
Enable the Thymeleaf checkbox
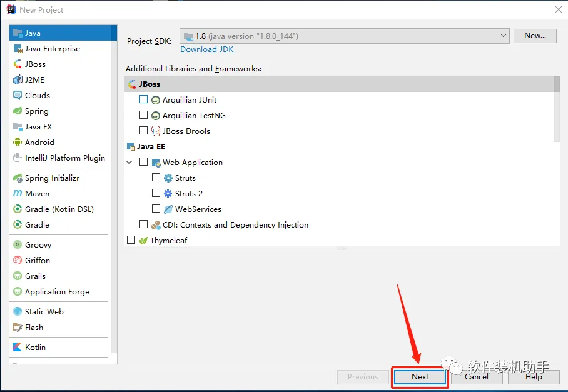(131, 239)
